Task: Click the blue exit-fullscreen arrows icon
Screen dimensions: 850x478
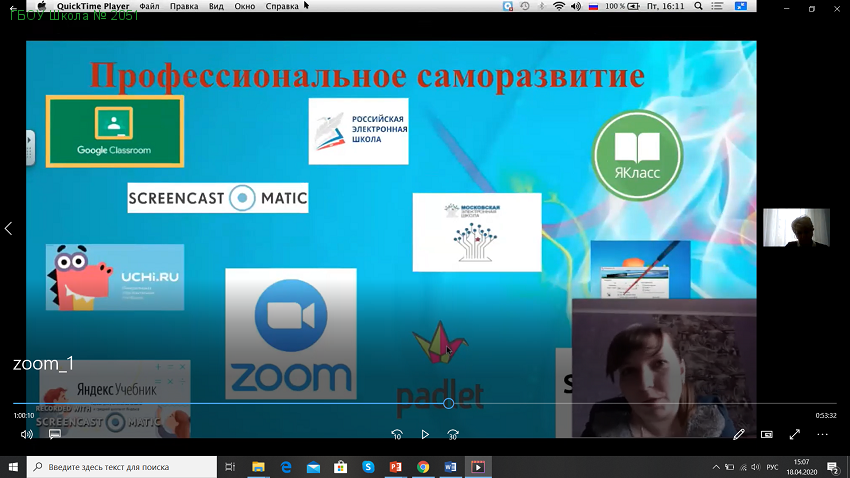Action: [x=740, y=6]
